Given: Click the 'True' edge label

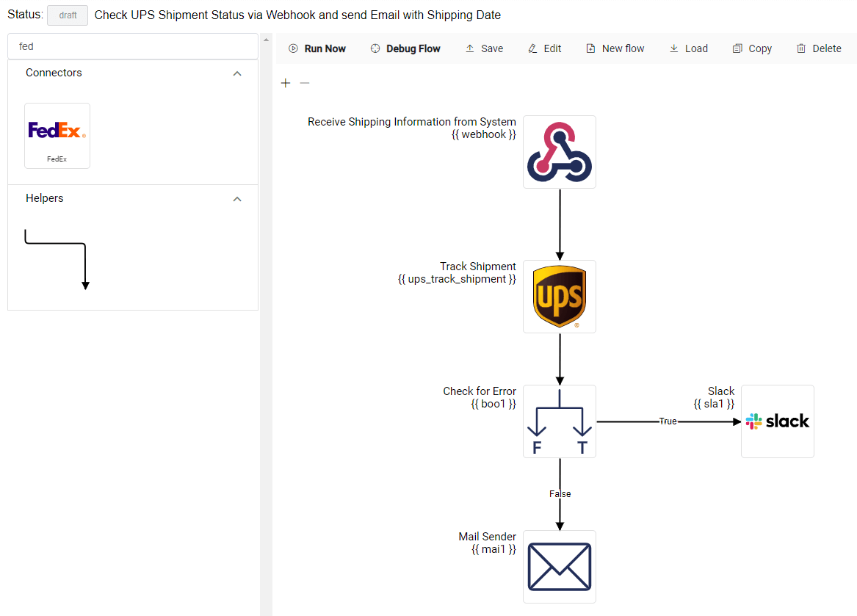Looking at the screenshot, I should [x=668, y=421].
